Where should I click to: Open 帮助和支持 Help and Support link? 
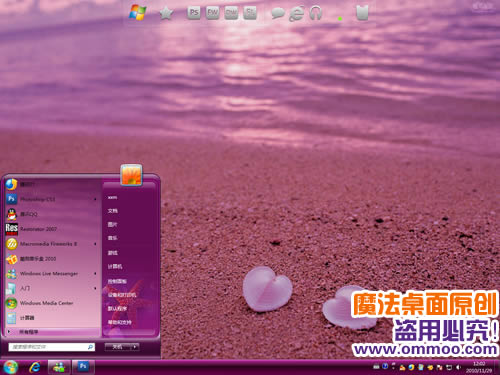tap(119, 322)
